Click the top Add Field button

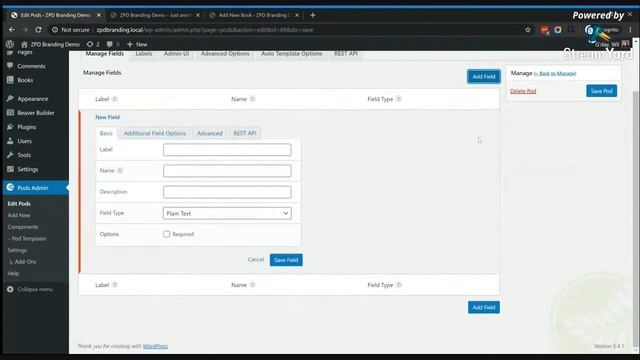coord(484,76)
